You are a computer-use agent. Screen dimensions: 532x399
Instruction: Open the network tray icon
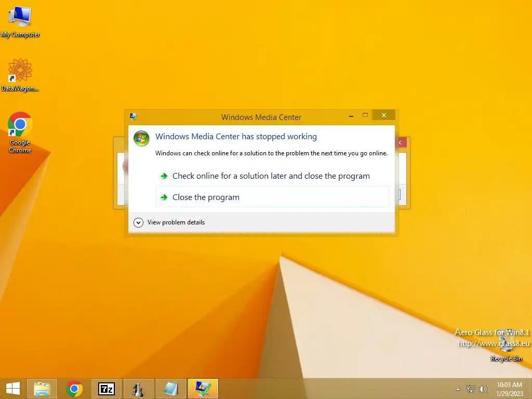click(470, 389)
